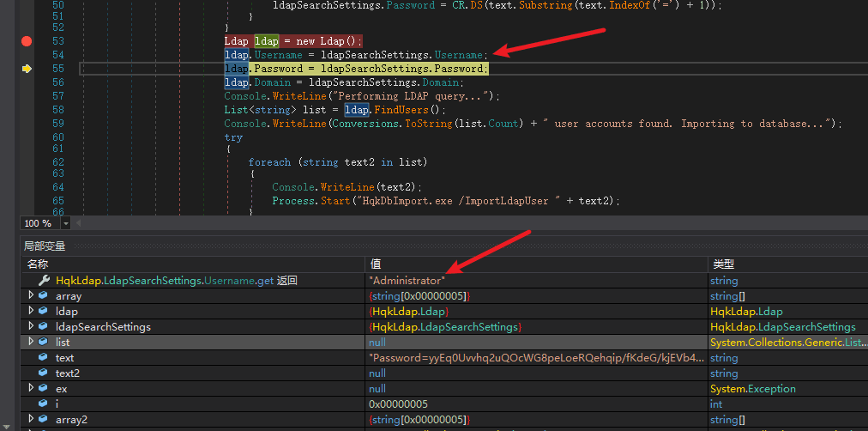The width and height of the screenshot is (868, 431).
Task: Click the Process.Start call on line 65
Action: pyautogui.click(x=310, y=201)
